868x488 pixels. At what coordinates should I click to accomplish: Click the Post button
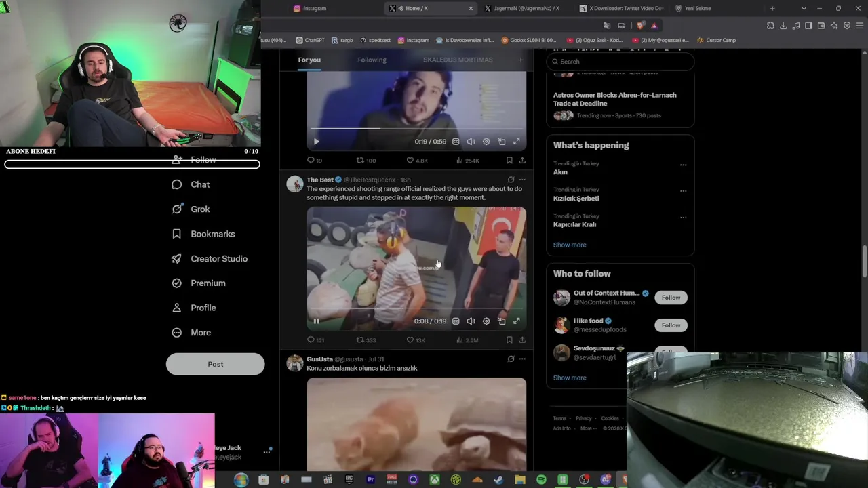[x=215, y=364]
